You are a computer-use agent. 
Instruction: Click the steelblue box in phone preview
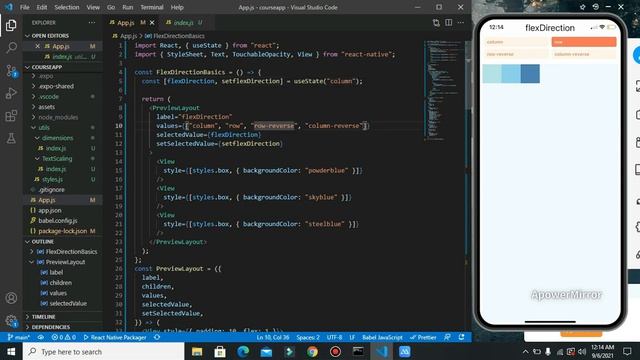point(530,73)
